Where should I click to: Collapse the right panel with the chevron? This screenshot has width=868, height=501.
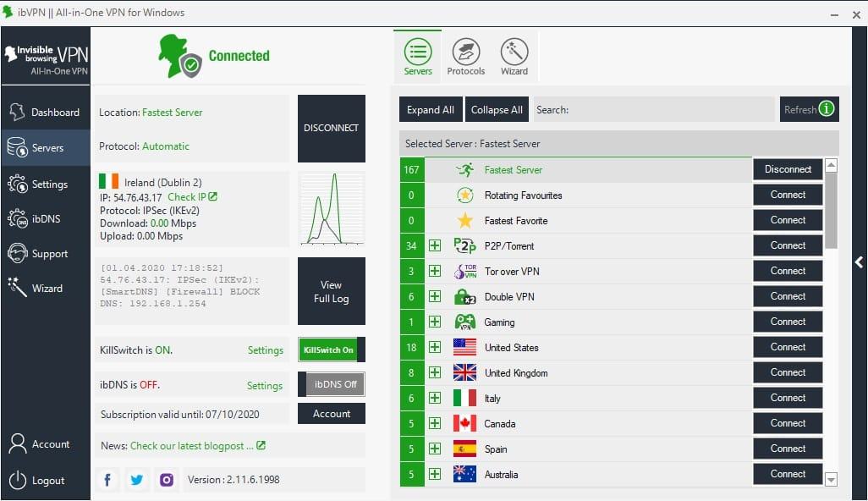(x=860, y=262)
